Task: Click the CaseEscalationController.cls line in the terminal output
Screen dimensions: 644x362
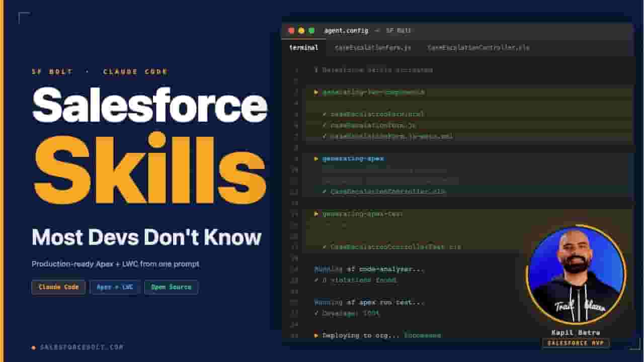Action: tap(384, 192)
